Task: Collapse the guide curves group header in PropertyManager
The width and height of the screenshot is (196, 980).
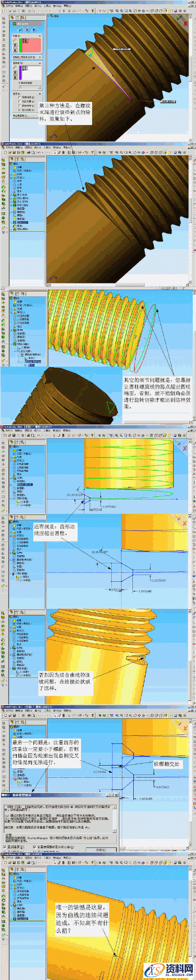Action: [27, 63]
